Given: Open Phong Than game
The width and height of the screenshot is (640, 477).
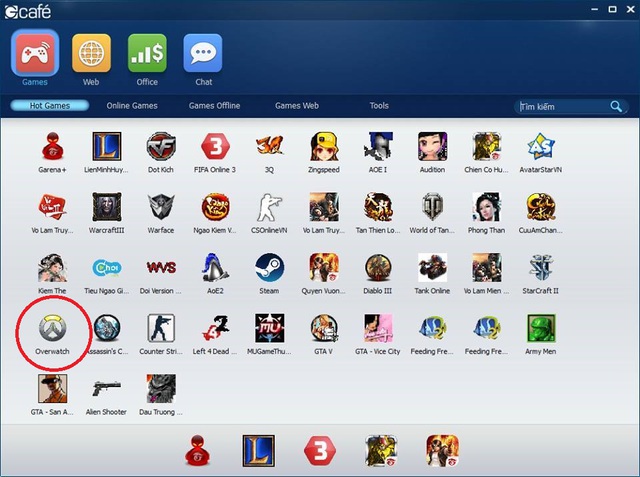Looking at the screenshot, I should 486,213.
